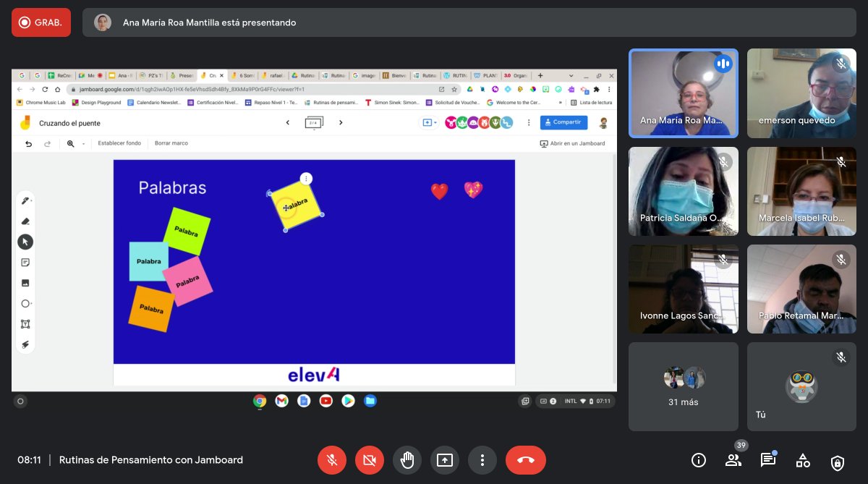This screenshot has width=868, height=484.
Task: Open the ChromeOS status tray showing 07:11
Action: click(x=576, y=401)
